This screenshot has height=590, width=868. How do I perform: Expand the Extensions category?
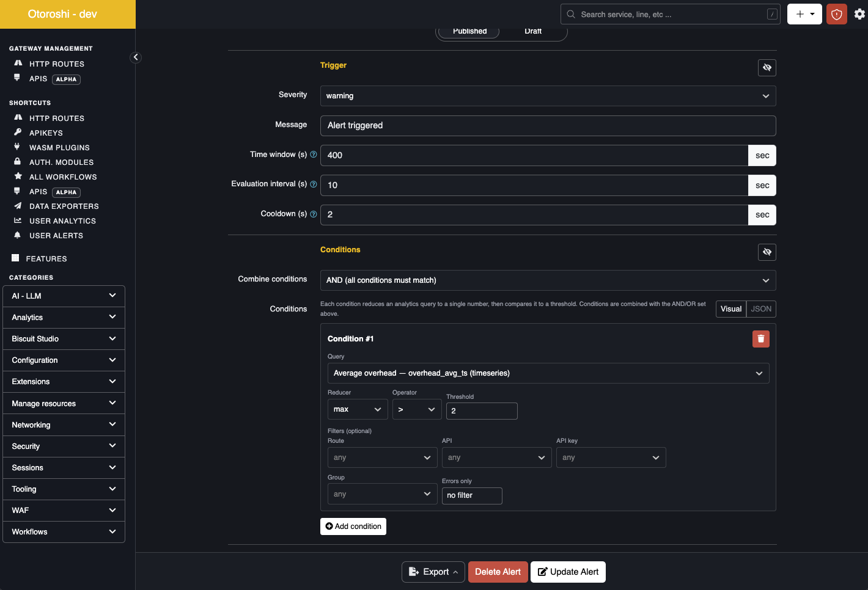tap(64, 382)
